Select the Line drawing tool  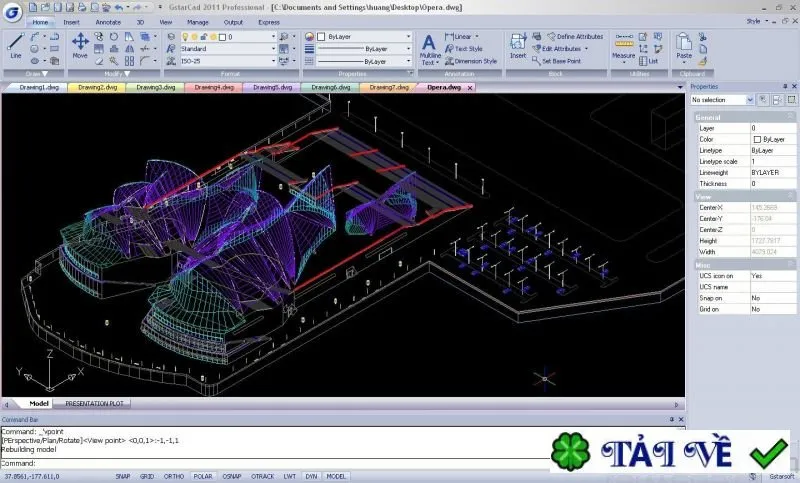[x=15, y=45]
